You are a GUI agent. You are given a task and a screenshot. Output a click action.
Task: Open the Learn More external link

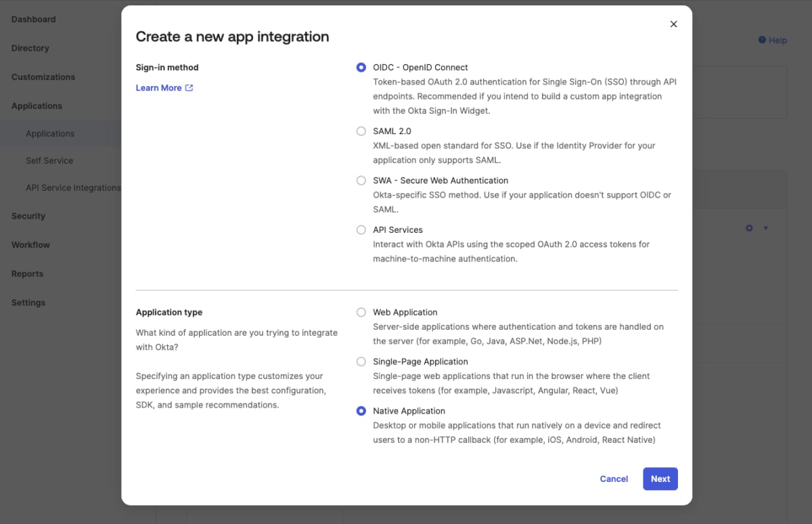(x=164, y=88)
